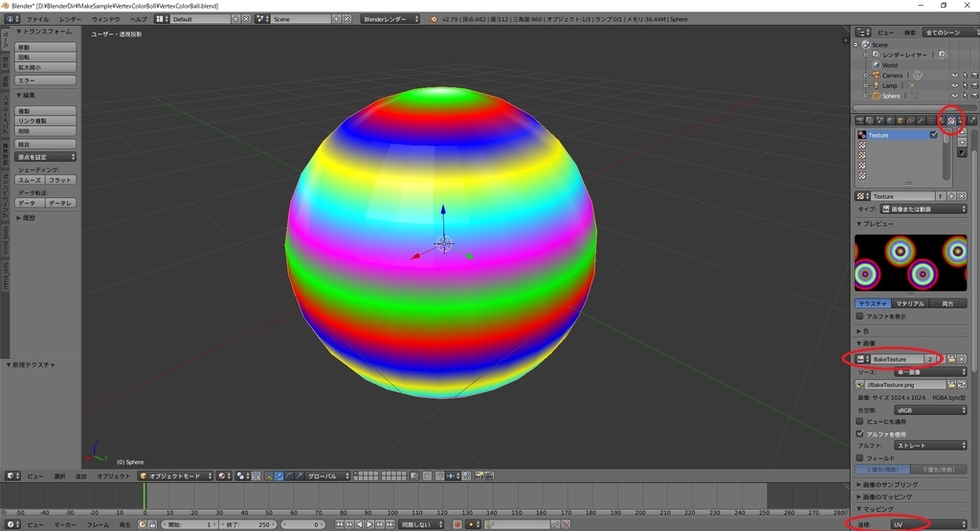
Task: Apply フラット shading
Action: pyautogui.click(x=60, y=180)
